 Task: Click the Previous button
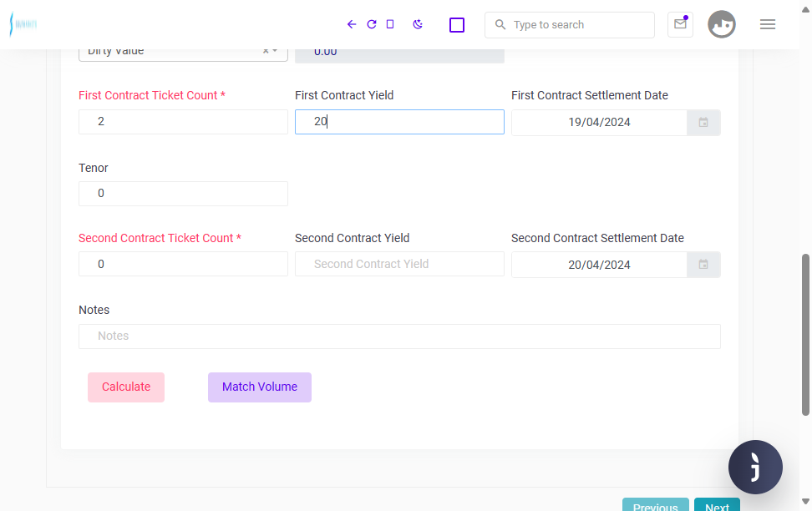(655, 505)
